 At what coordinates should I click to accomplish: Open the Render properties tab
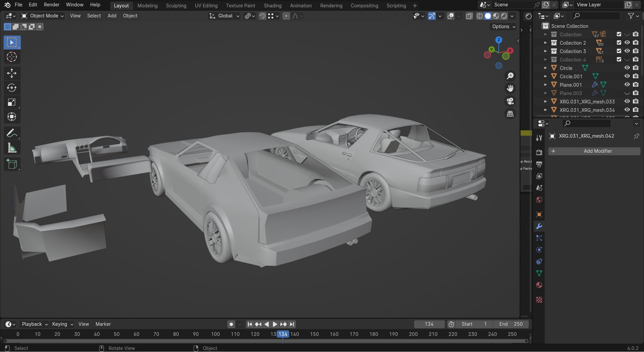[x=539, y=152]
